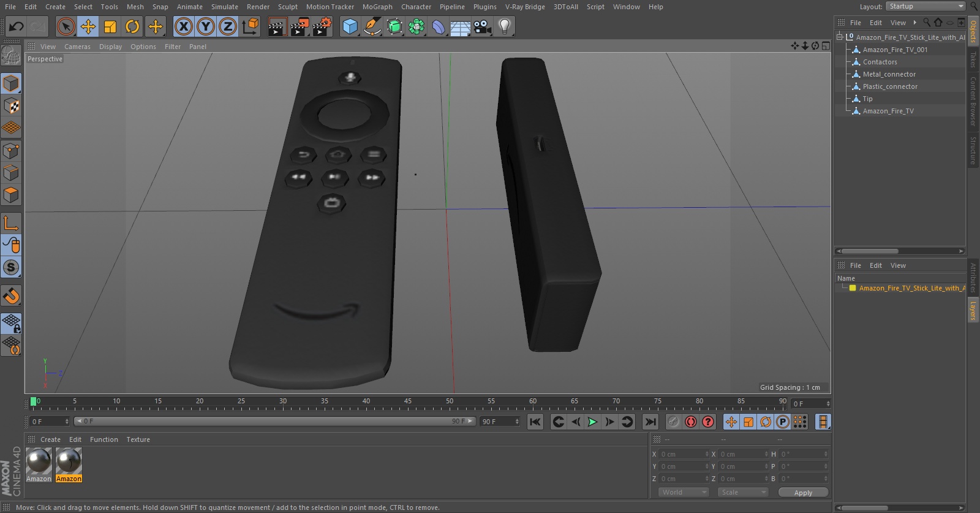
Task: Add a Cube primitive object
Action: [x=350, y=26]
